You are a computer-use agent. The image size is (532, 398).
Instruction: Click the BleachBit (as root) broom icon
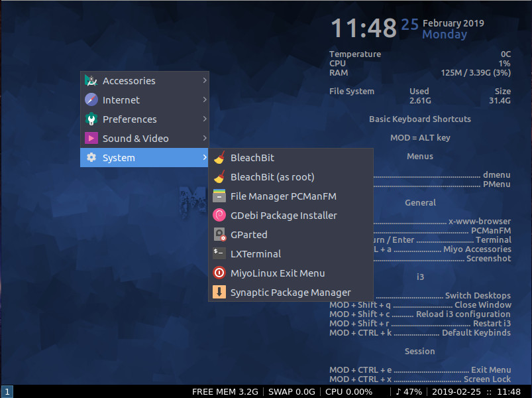click(219, 177)
